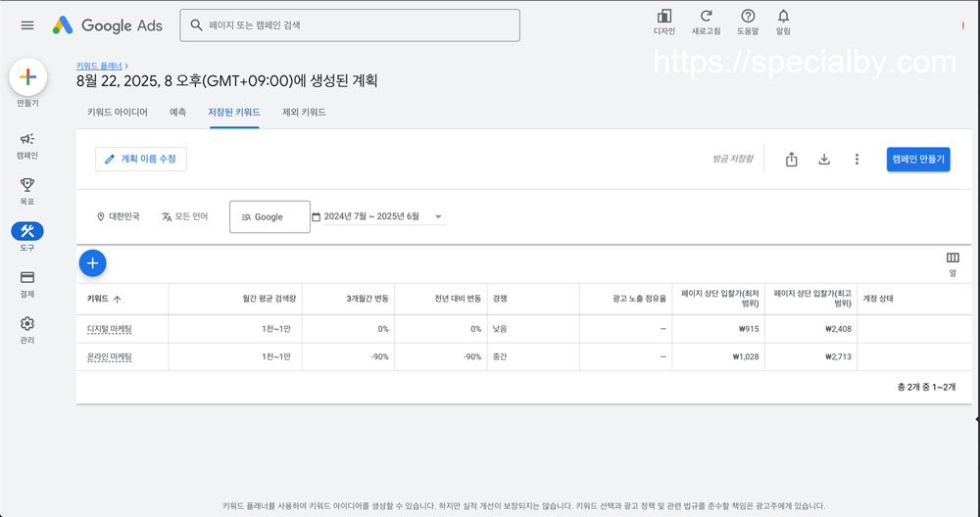Click the 온라인 마케팅 keyword

click(110, 357)
